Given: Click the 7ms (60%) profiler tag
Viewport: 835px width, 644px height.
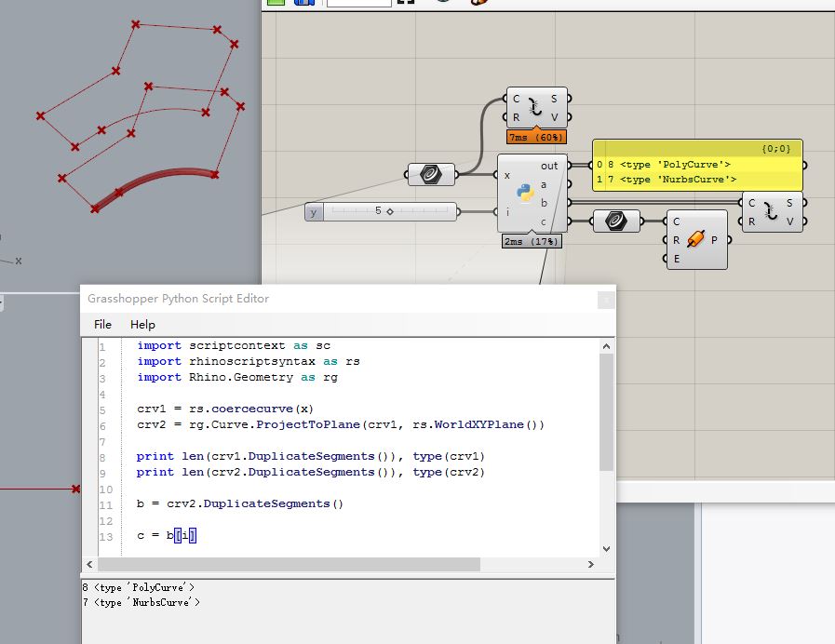Looking at the screenshot, I should 536,137.
